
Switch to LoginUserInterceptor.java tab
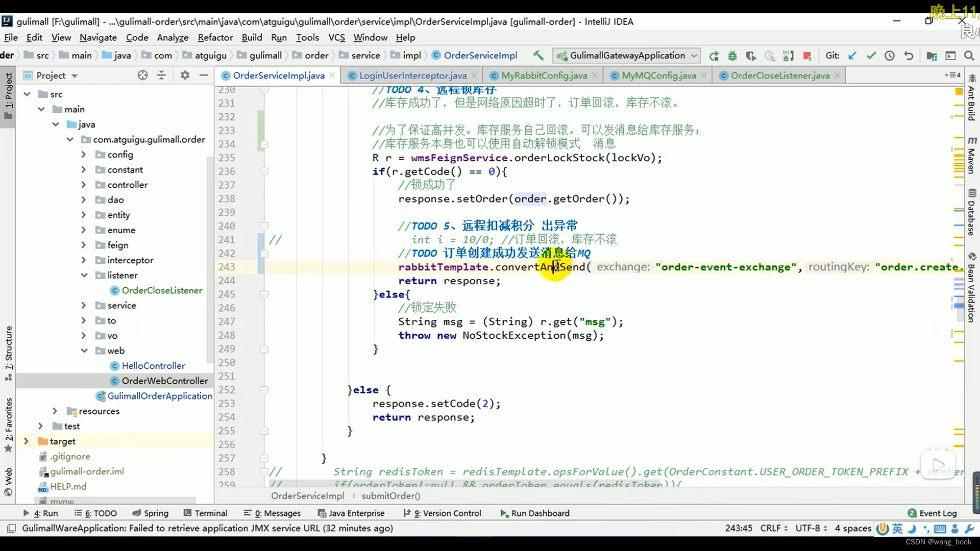(x=412, y=76)
